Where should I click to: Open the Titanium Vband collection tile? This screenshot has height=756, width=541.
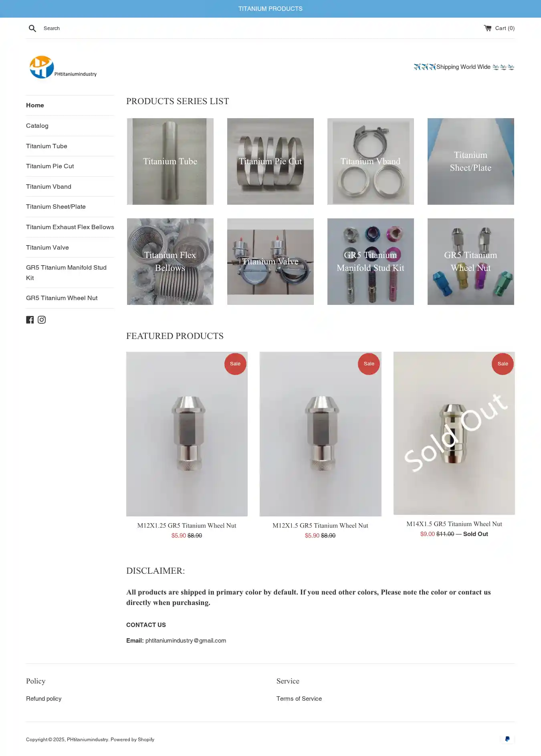tap(371, 161)
